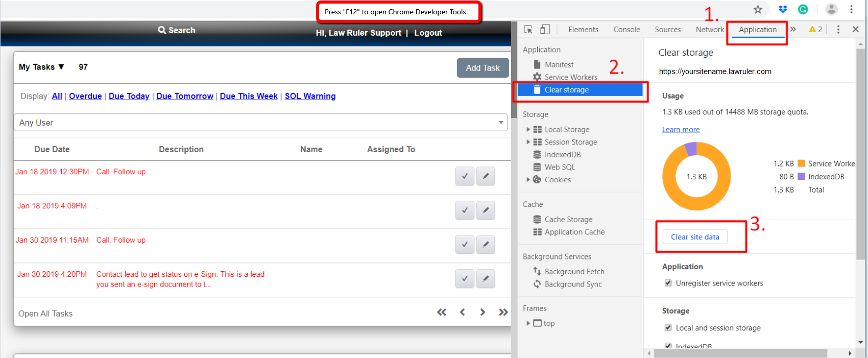
Task: Filter tasks by SOL Warning
Action: (310, 96)
